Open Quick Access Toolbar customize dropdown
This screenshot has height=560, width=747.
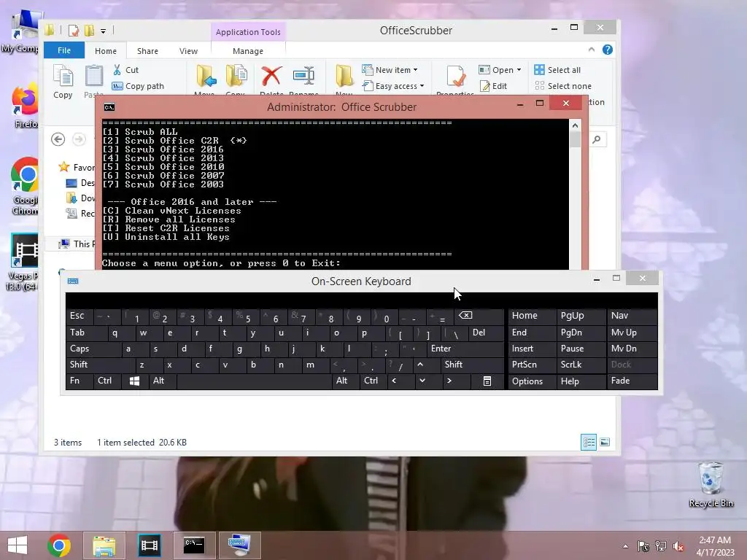click(103, 31)
